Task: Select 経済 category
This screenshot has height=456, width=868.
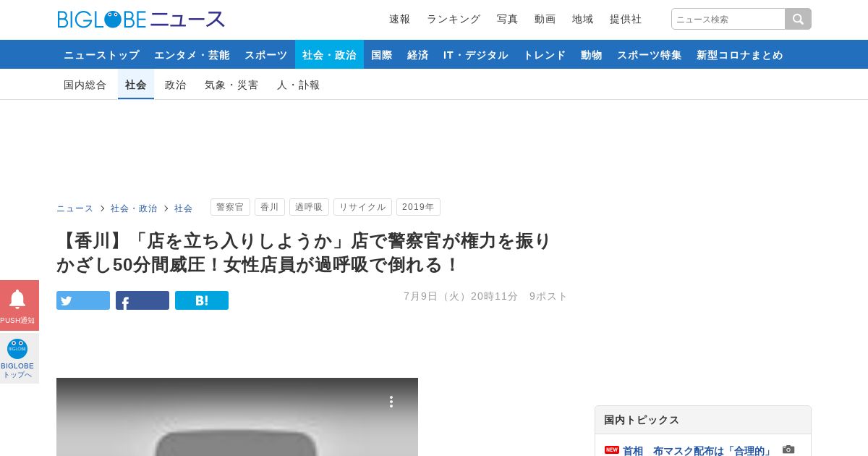Action: (418, 54)
